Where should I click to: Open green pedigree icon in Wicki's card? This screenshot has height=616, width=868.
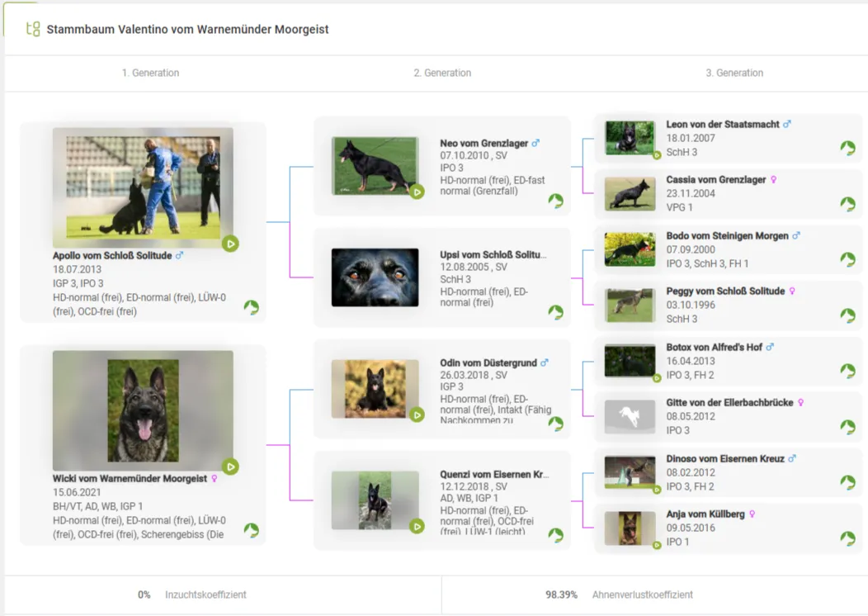click(252, 530)
